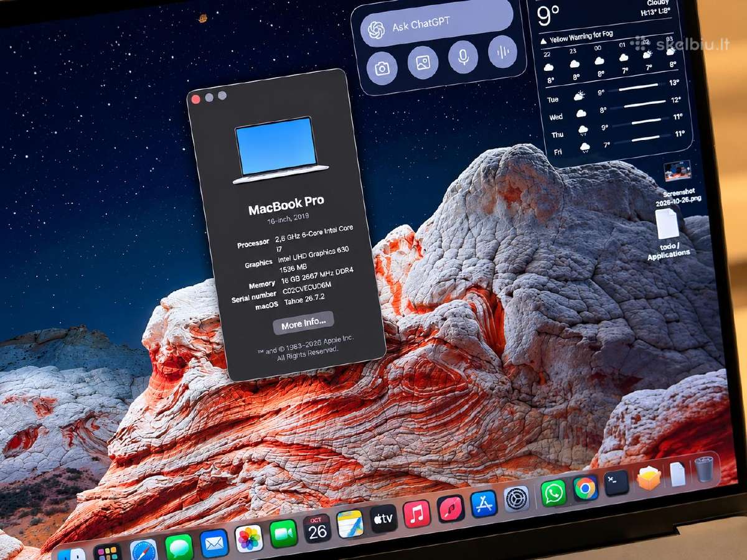Click the Cloudy condition label in Weather
The image size is (747, 560).
658,2
